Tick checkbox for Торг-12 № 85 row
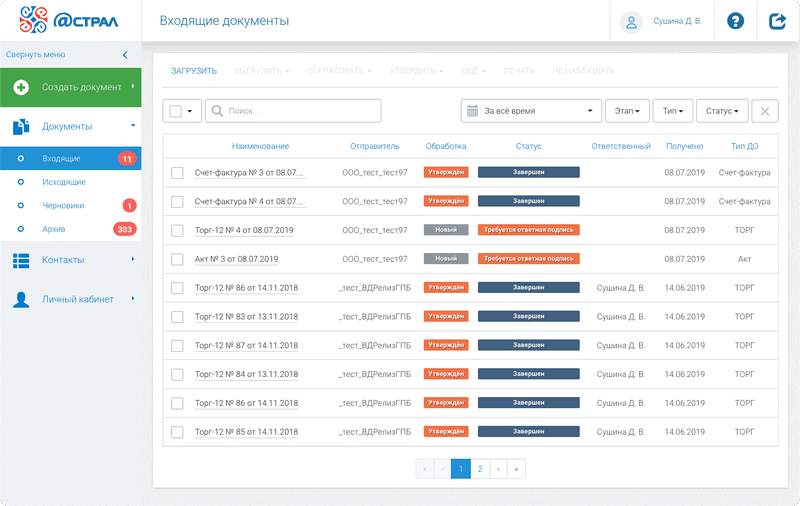 tap(177, 432)
